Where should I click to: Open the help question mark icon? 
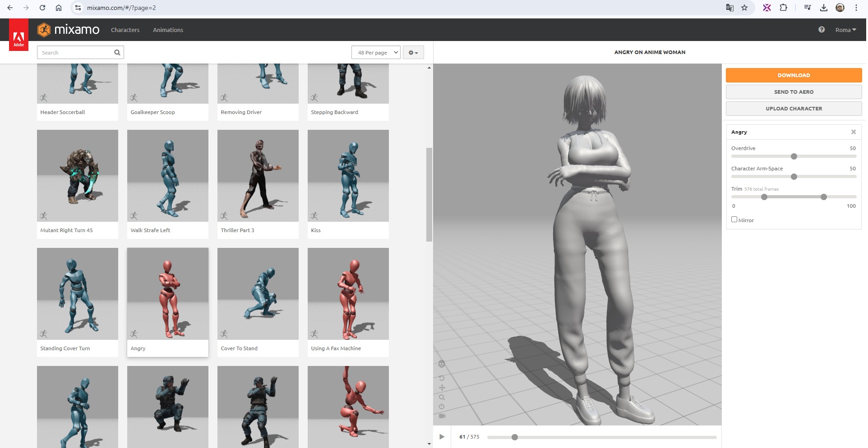click(x=822, y=29)
